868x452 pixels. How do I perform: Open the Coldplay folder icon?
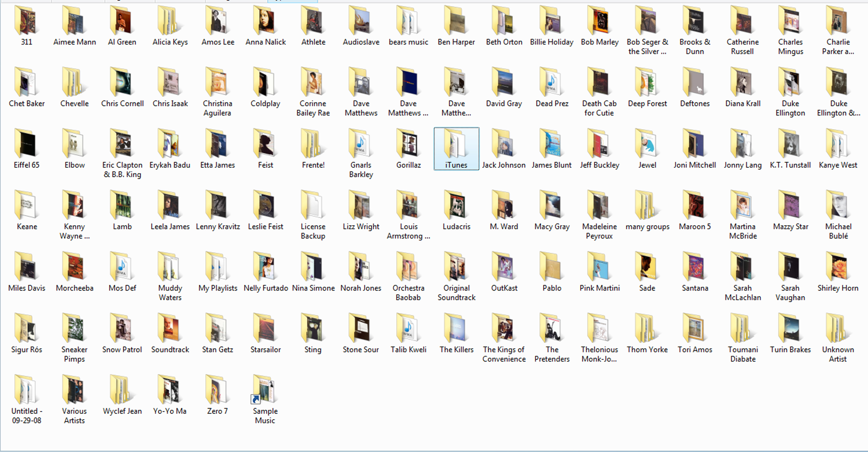(265, 82)
